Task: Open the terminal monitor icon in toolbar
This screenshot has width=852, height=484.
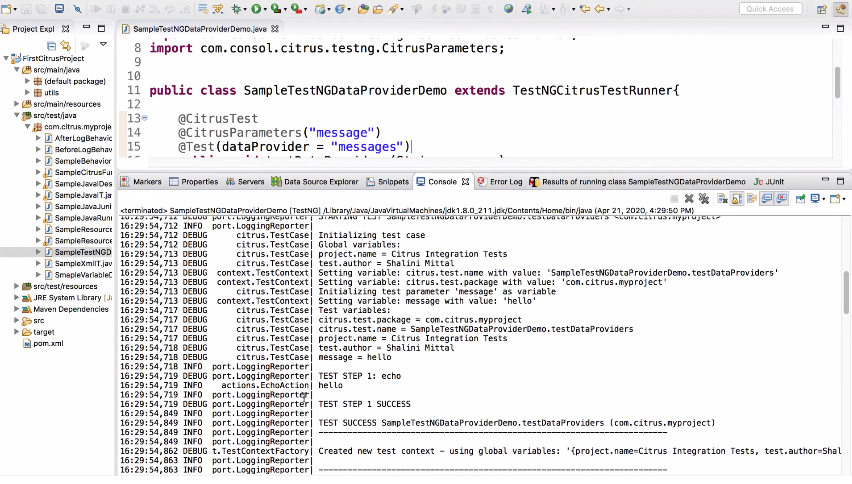Action: tap(59, 9)
